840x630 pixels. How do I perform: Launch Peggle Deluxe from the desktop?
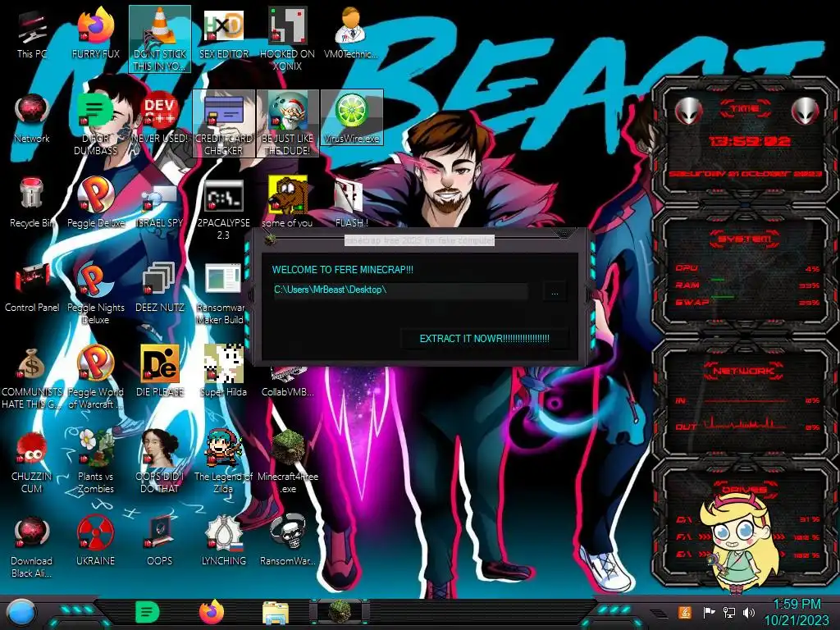point(95,203)
